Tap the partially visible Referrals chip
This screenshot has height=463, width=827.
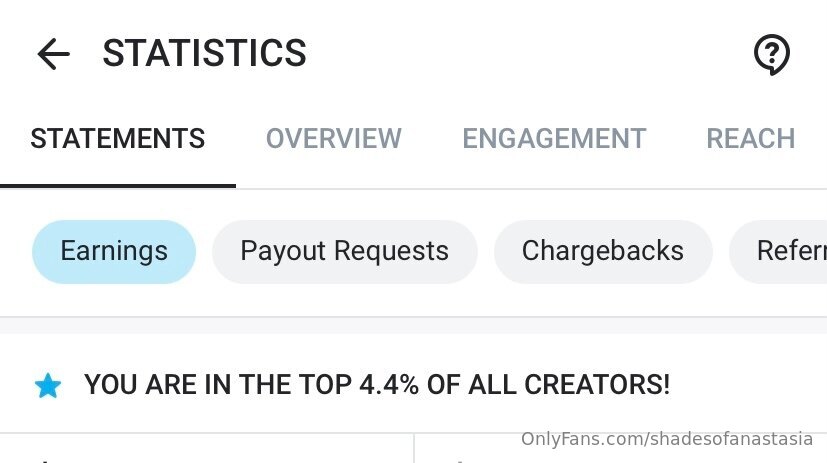point(778,252)
